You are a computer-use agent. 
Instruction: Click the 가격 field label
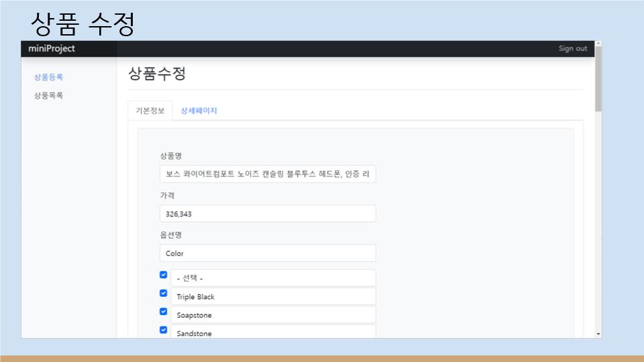[167, 195]
